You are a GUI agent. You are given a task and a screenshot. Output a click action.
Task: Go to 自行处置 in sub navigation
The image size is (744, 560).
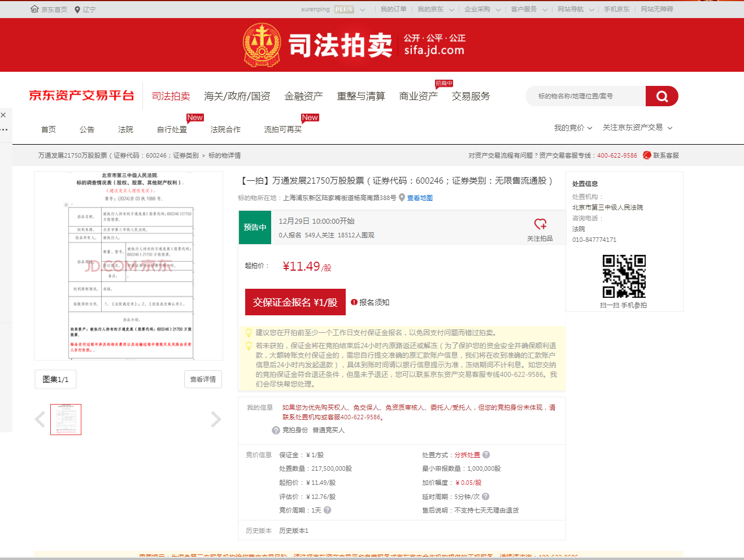point(172,129)
